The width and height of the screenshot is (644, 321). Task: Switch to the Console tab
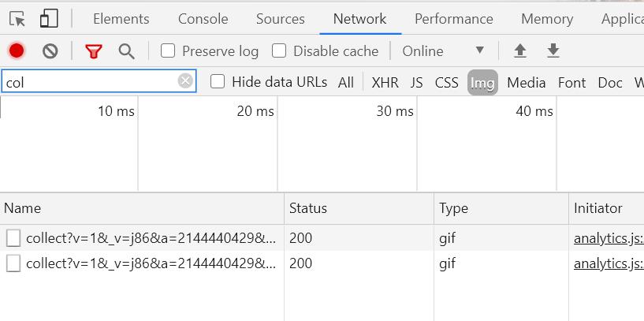pyautogui.click(x=203, y=19)
